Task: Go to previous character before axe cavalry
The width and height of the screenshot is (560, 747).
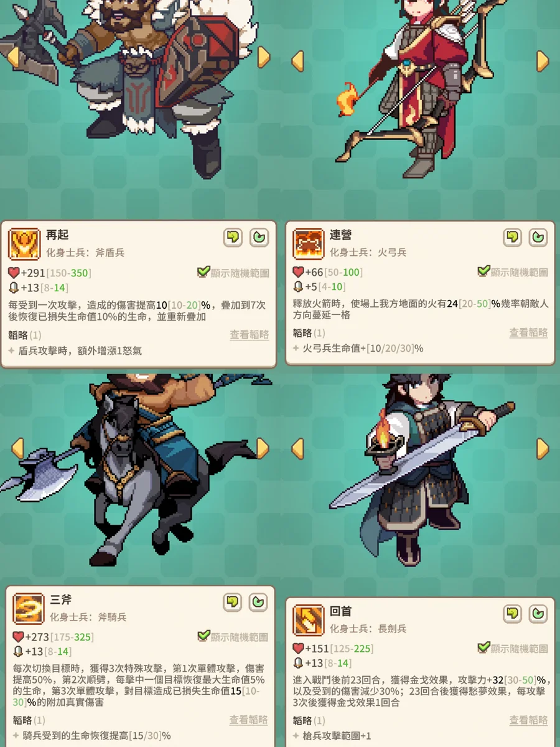Action: tap(17, 449)
